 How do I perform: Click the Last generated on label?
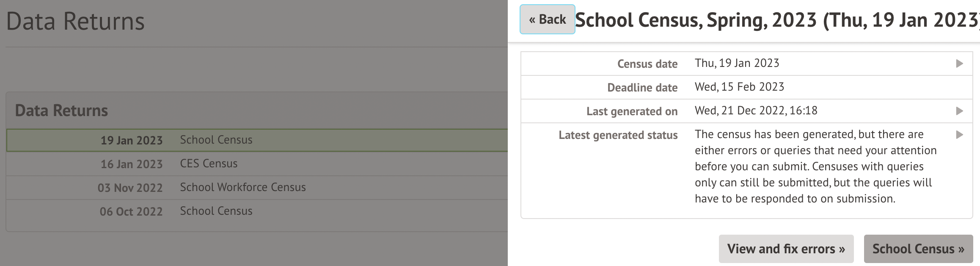point(632,111)
